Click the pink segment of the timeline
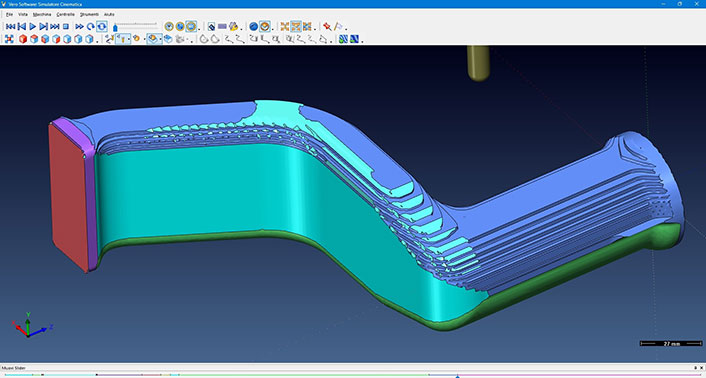 579,375
